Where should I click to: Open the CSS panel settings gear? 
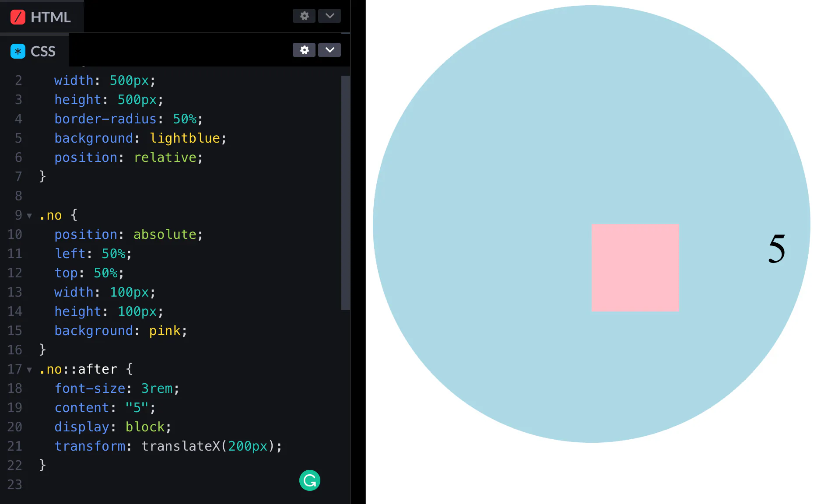[304, 50]
